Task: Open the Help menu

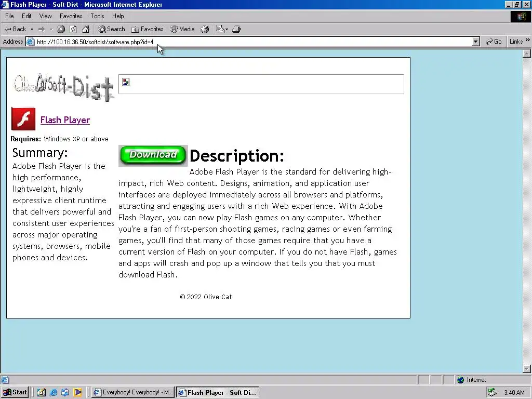Action: coord(118,16)
